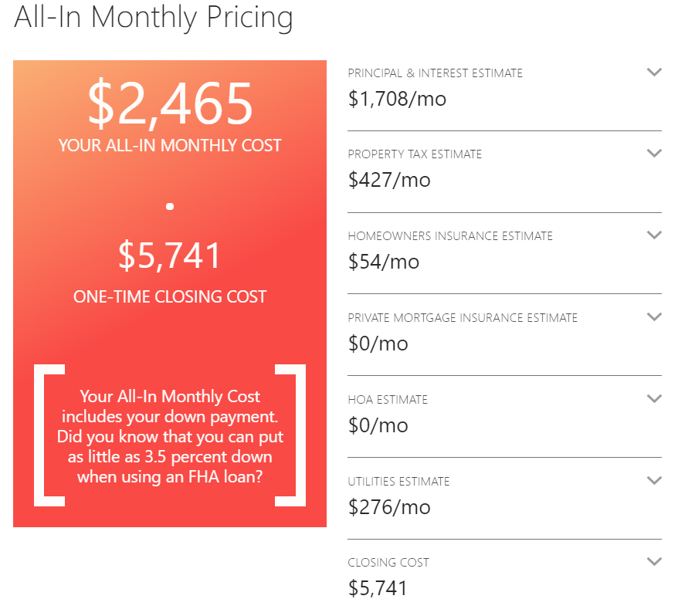The width and height of the screenshot is (678, 616).
Task: Click the FHA loan info message box
Action: [170, 437]
